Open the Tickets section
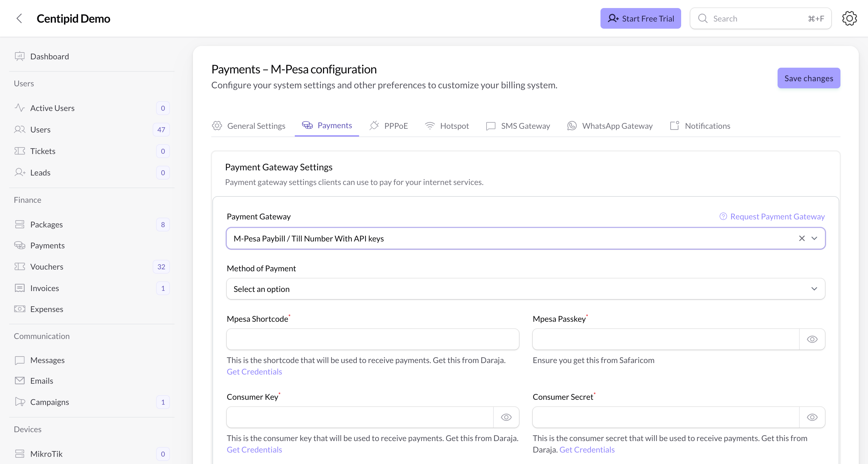The width and height of the screenshot is (868, 464). click(x=43, y=151)
